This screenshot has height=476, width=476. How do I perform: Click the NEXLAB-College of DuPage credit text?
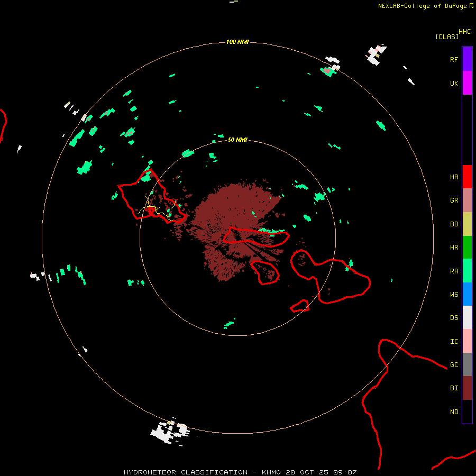(422, 6)
